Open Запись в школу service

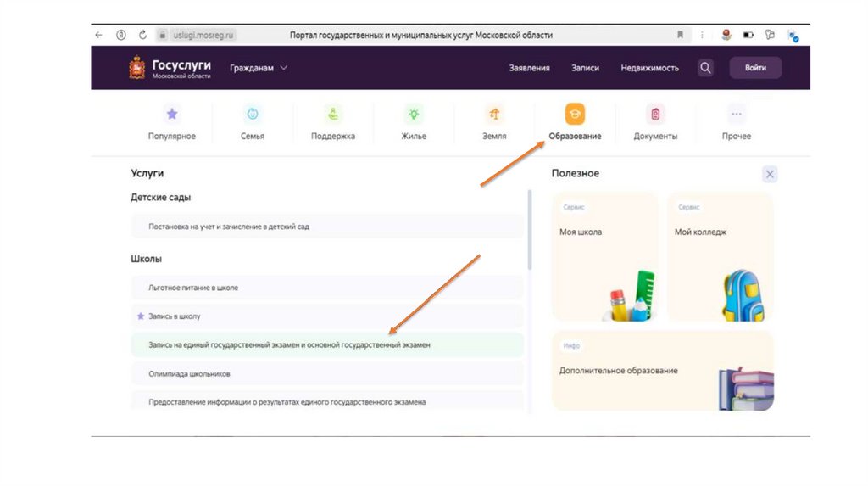click(327, 316)
